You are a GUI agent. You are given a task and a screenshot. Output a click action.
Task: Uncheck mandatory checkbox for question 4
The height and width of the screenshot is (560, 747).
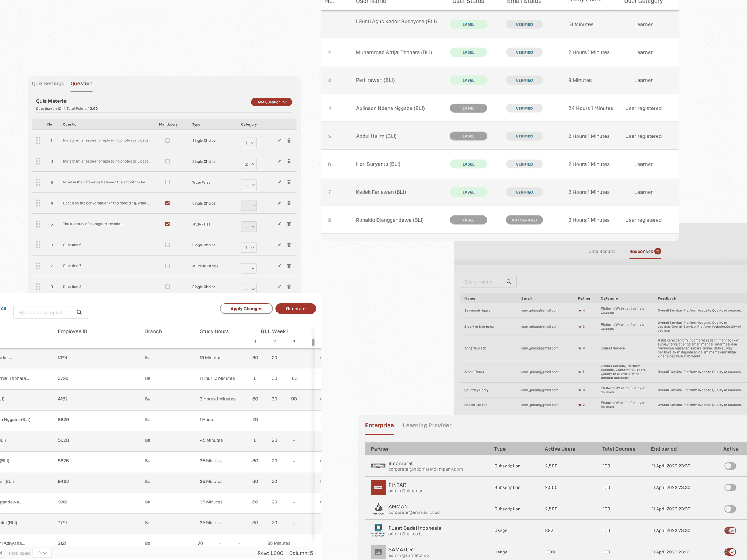click(167, 203)
